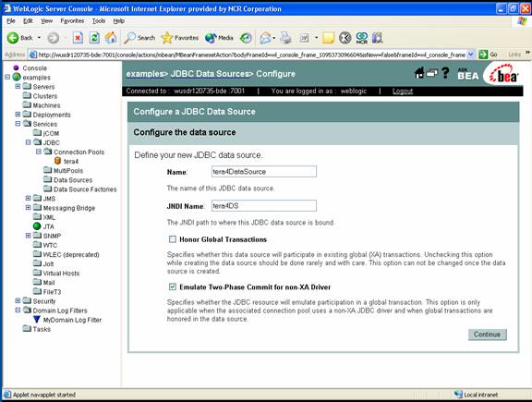Expand the Deployments tree node
Screen dimensions: 532x402
(x=18, y=115)
